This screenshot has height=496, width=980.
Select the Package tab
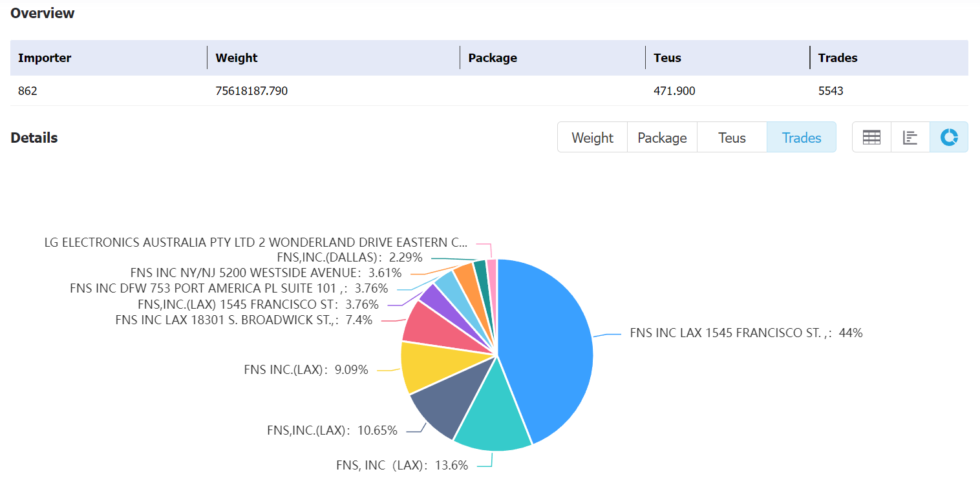662,138
